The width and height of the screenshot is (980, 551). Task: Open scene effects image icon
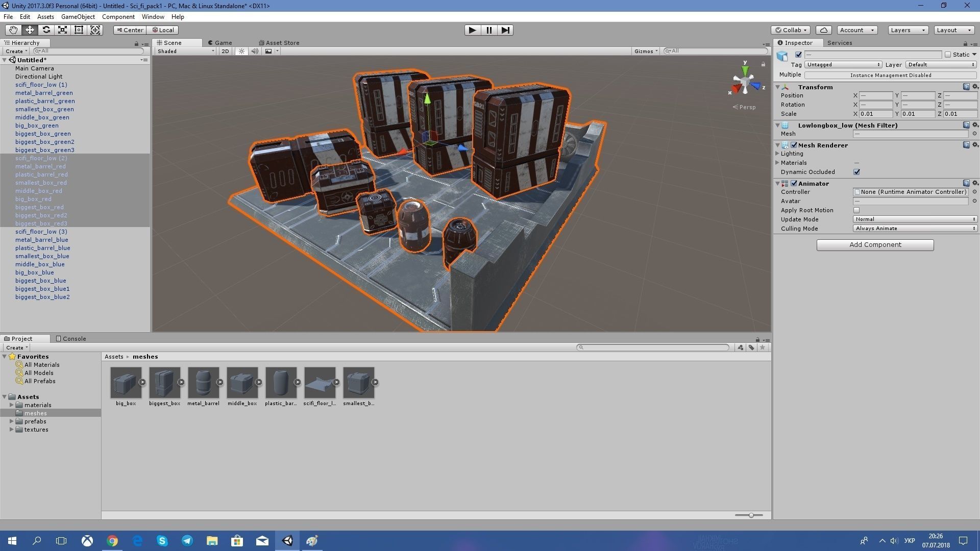[x=268, y=51]
